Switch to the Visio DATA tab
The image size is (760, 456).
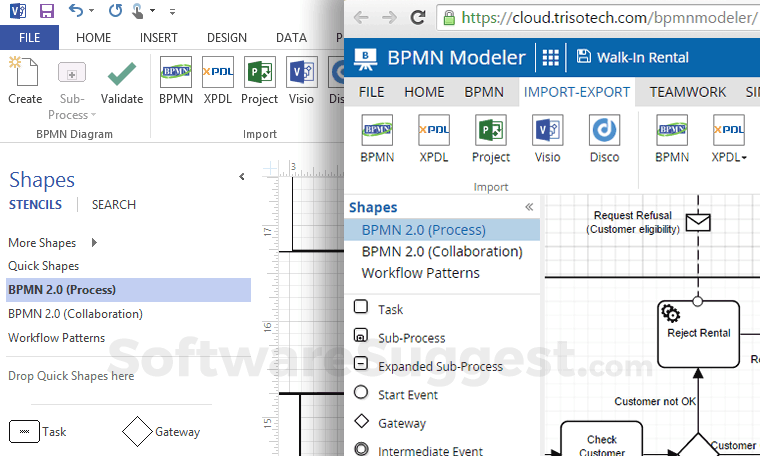[291, 37]
